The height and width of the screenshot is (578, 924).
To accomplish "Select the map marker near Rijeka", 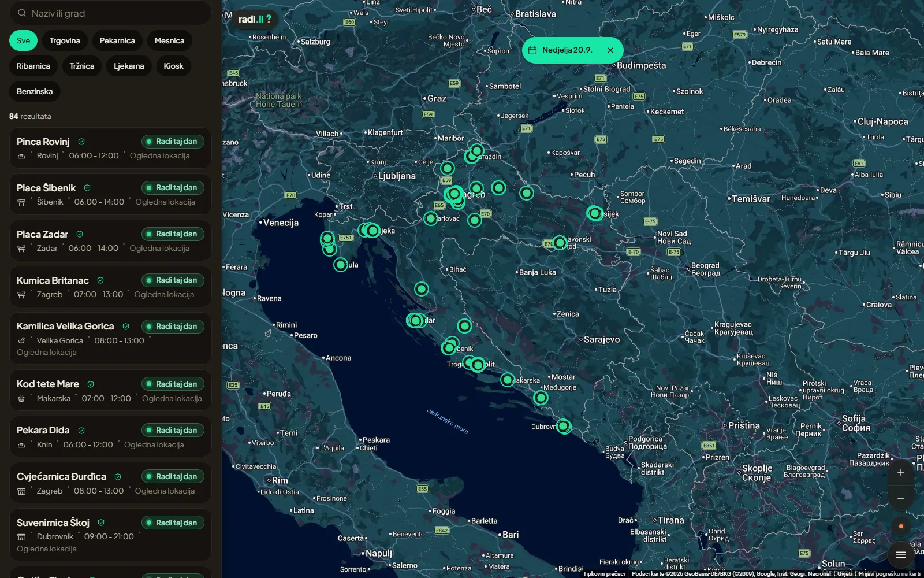I will pyautogui.click(x=372, y=231).
